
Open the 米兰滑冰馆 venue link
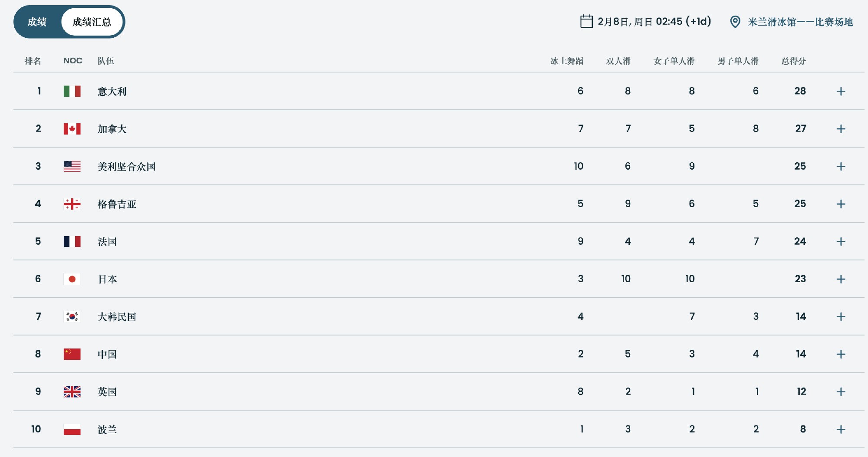point(800,22)
